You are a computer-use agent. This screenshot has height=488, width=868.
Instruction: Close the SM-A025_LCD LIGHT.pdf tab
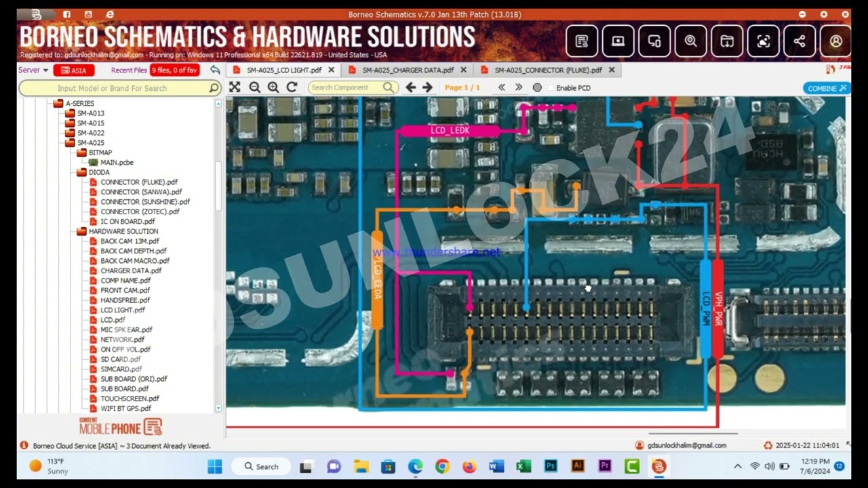tap(331, 70)
